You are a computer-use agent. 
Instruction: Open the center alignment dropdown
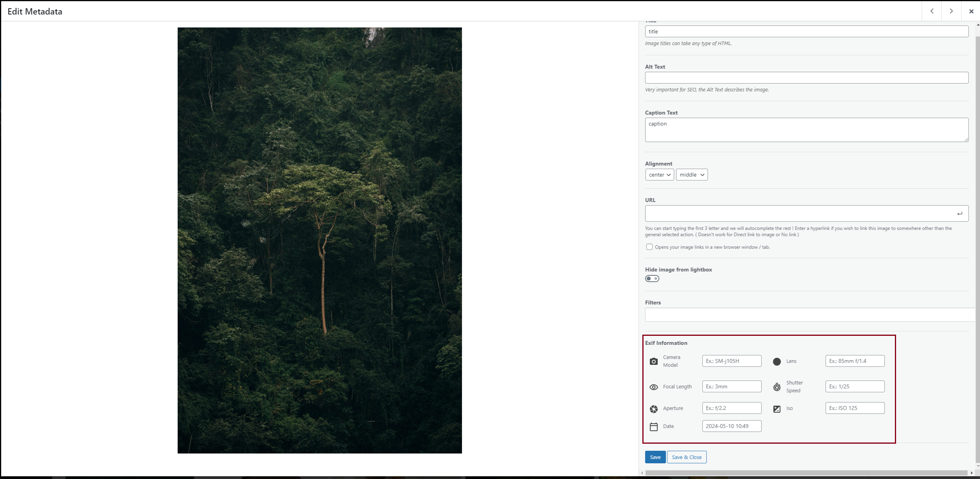coord(659,175)
